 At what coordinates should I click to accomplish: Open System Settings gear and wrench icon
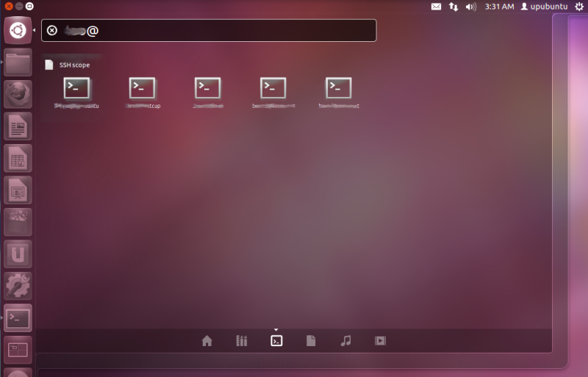tap(18, 286)
